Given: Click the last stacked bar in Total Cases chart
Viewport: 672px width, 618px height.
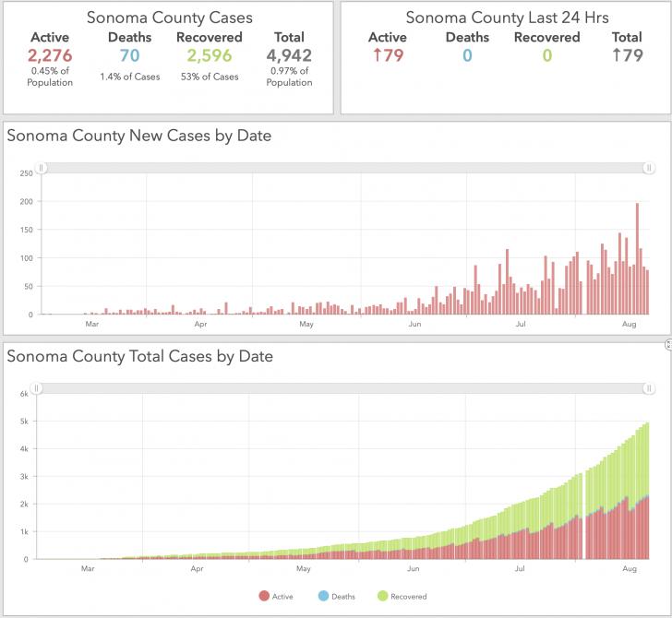Looking at the screenshot, I should [x=648, y=491].
